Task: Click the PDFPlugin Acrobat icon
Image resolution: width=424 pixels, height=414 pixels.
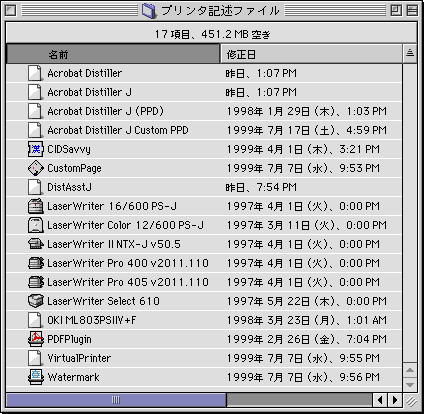Action: [36, 339]
